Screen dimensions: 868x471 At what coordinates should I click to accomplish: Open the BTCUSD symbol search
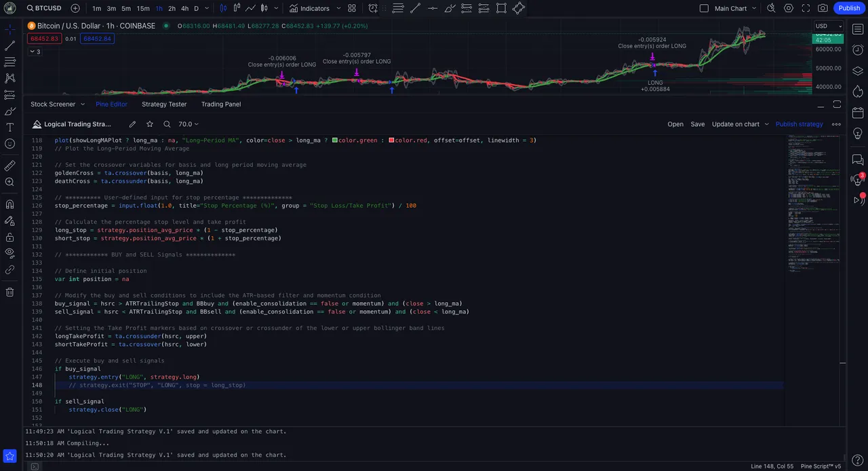(43, 8)
